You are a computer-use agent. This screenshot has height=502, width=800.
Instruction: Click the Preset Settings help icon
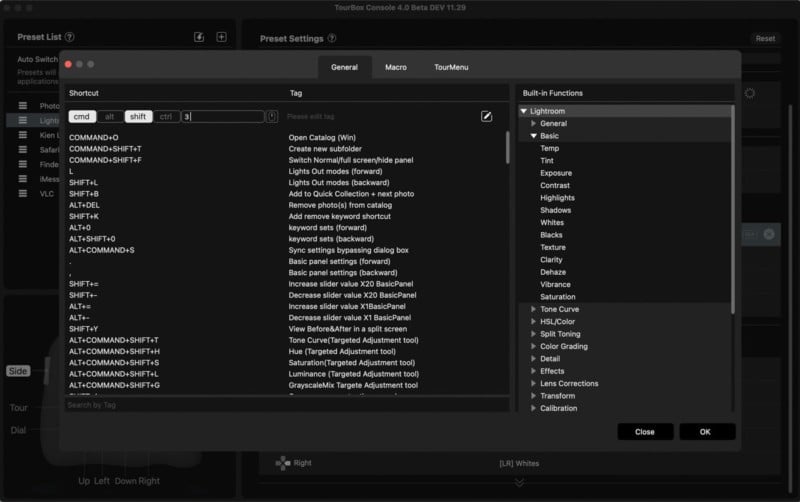click(332, 38)
